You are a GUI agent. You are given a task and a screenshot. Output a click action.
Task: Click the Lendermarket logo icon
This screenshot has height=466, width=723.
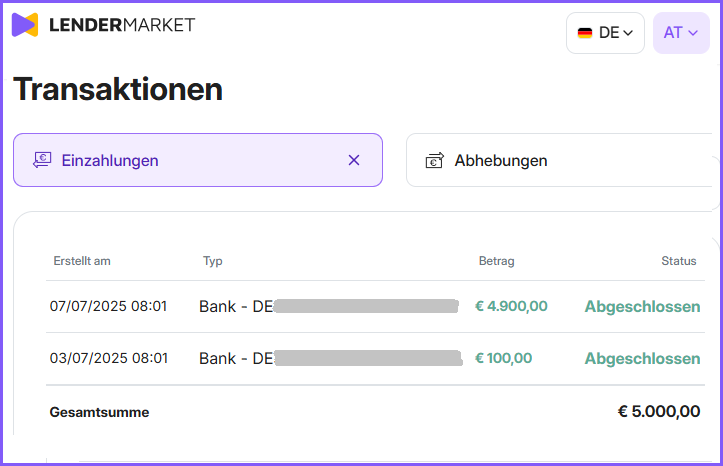coord(25,25)
